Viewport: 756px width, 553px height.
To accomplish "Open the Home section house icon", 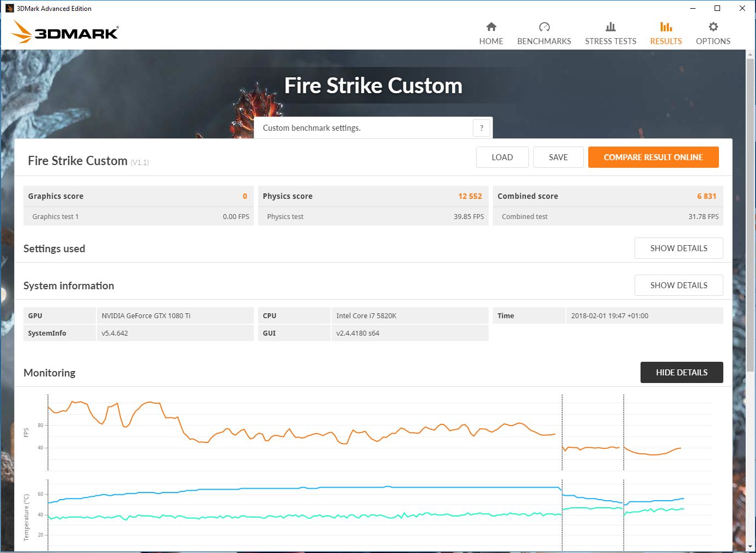I will (x=491, y=27).
